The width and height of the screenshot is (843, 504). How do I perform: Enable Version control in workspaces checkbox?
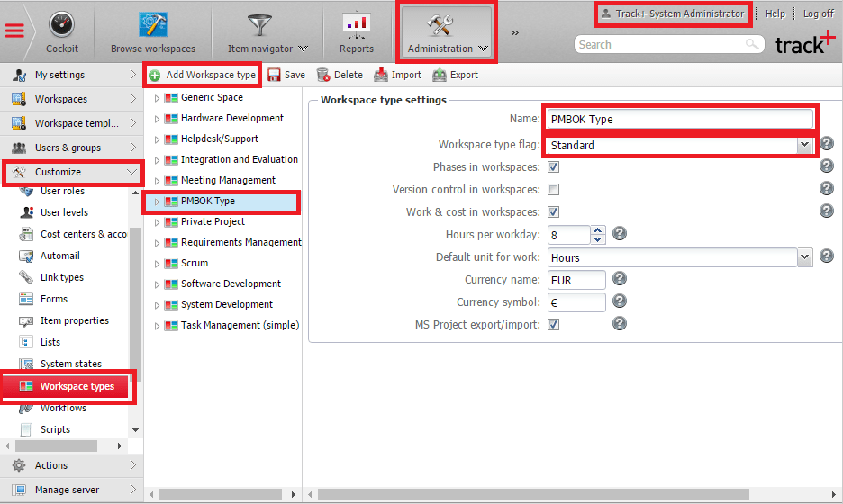click(x=553, y=190)
